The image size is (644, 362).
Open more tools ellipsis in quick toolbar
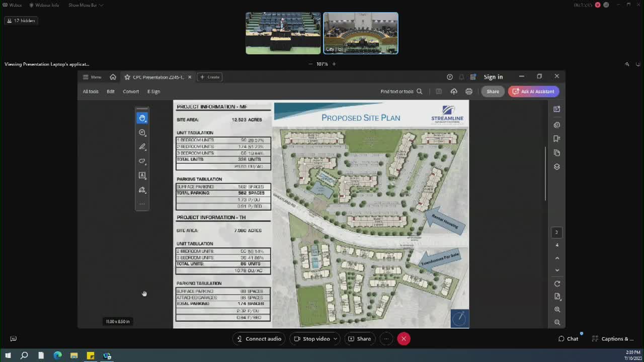pyautogui.click(x=142, y=204)
